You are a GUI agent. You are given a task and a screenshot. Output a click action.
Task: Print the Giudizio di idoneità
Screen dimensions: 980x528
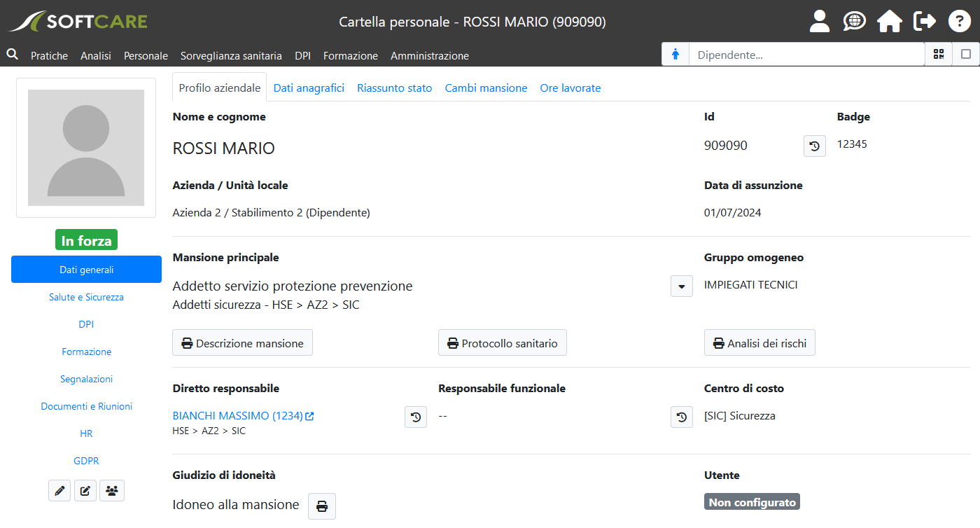coord(322,506)
